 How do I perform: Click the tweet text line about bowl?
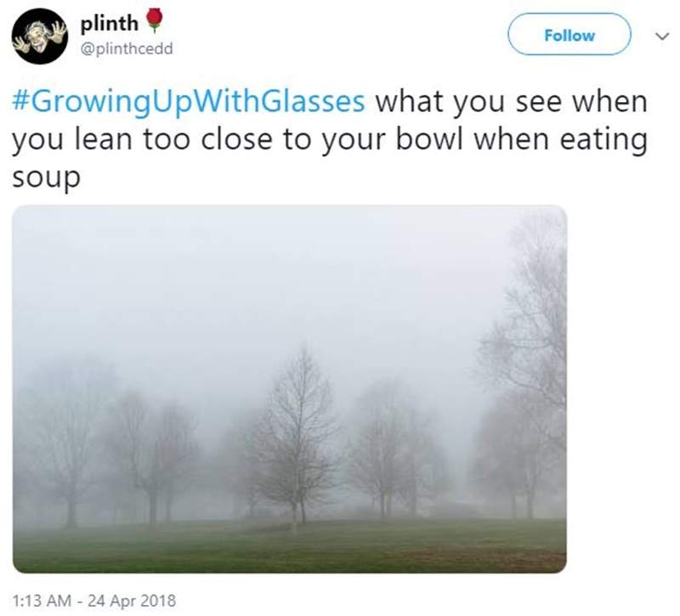pos(330,139)
